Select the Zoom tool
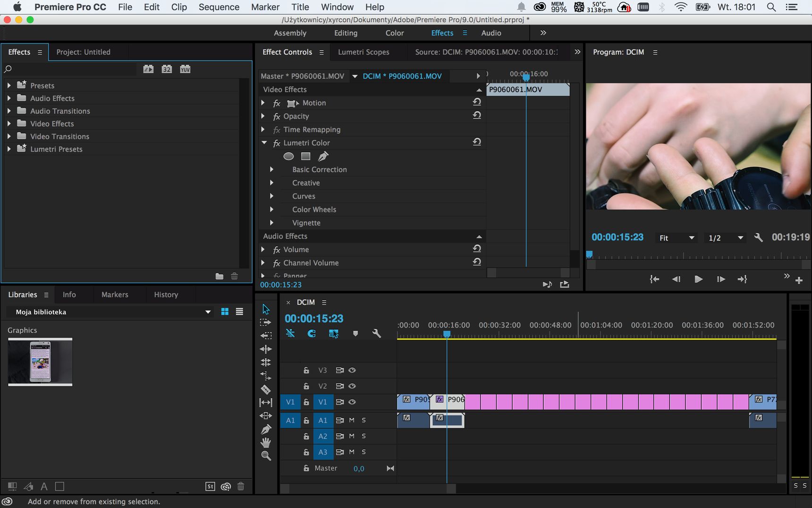The width and height of the screenshot is (812, 508). tap(266, 456)
